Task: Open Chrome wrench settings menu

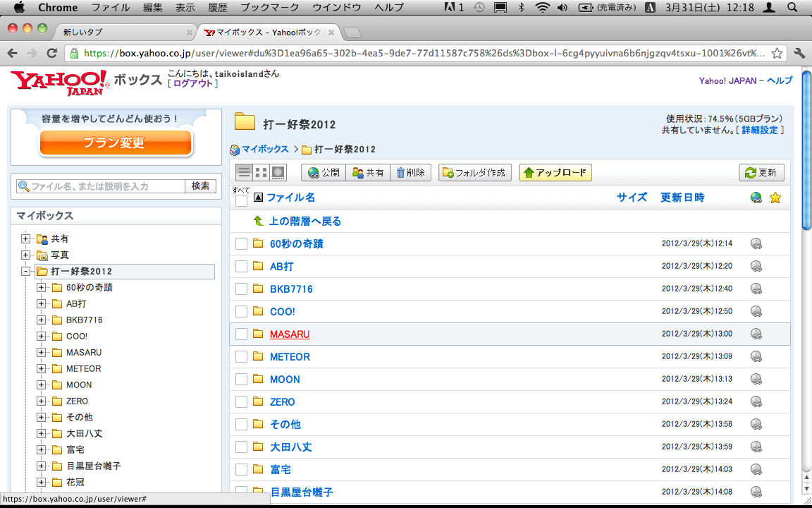Action: click(x=799, y=53)
